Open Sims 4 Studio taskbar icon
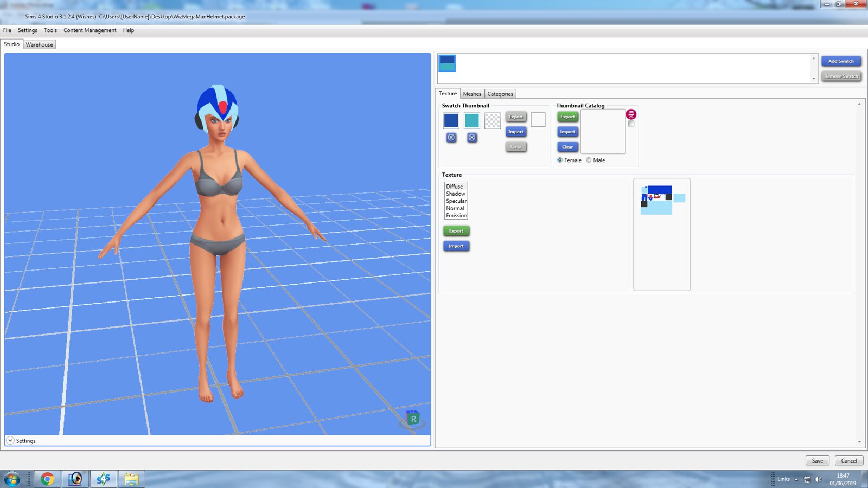Viewport: 868px width, 488px height. 103,479
